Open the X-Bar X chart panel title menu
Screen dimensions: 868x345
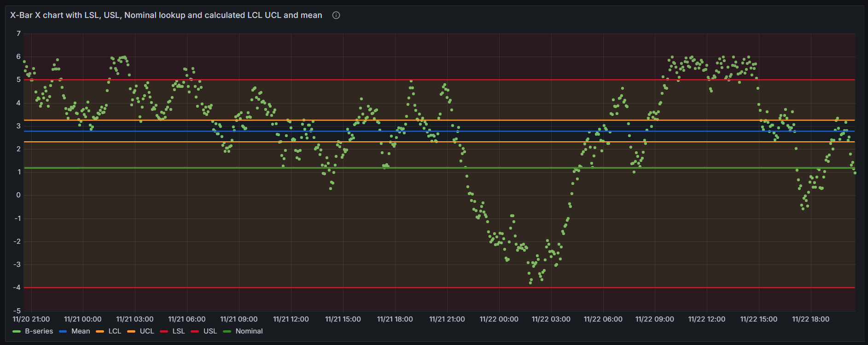(x=166, y=15)
